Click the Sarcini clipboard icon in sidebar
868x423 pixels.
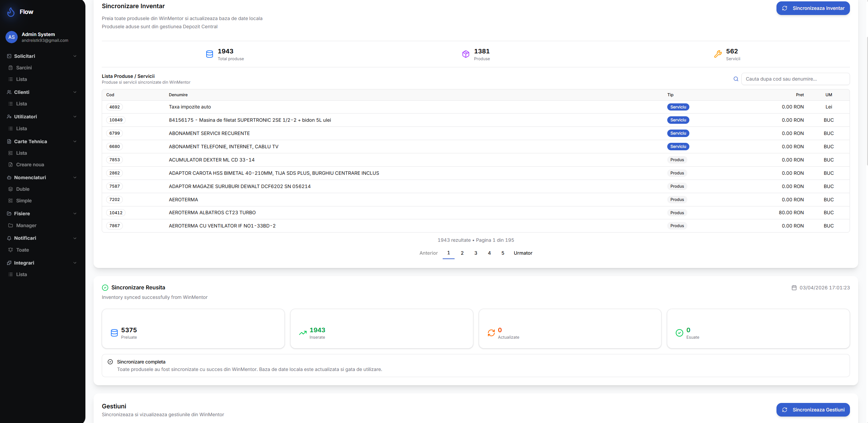pyautogui.click(x=11, y=68)
